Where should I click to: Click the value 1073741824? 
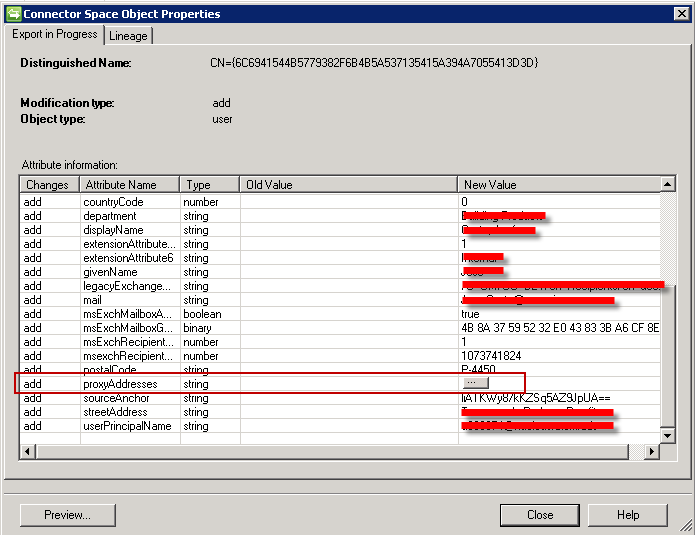(x=491, y=356)
